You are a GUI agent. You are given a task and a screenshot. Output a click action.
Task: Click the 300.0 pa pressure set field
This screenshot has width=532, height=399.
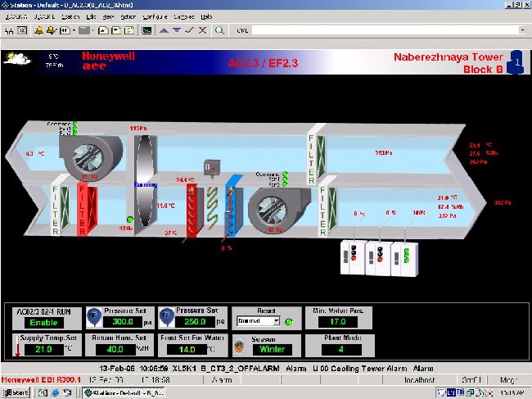123,322
